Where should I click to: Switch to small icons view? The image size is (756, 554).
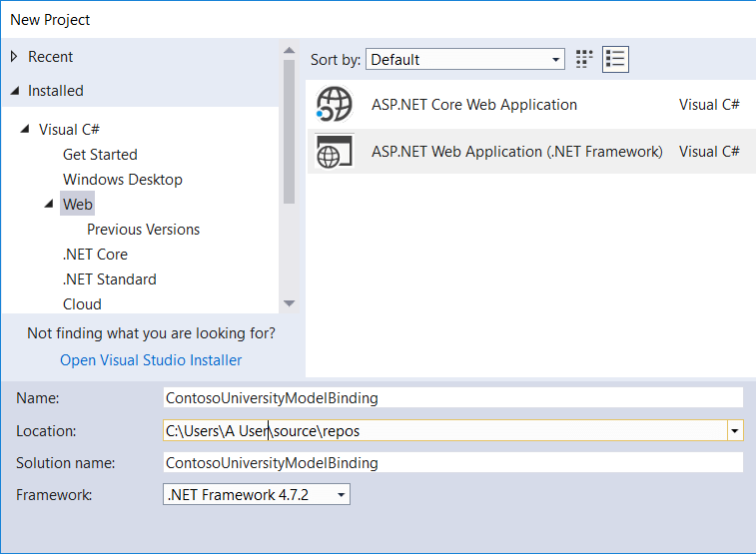[585, 59]
